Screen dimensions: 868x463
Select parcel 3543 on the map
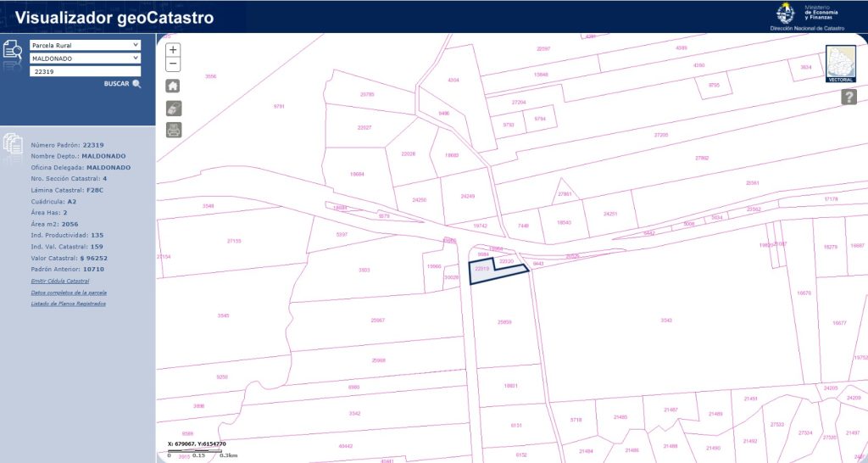666,321
